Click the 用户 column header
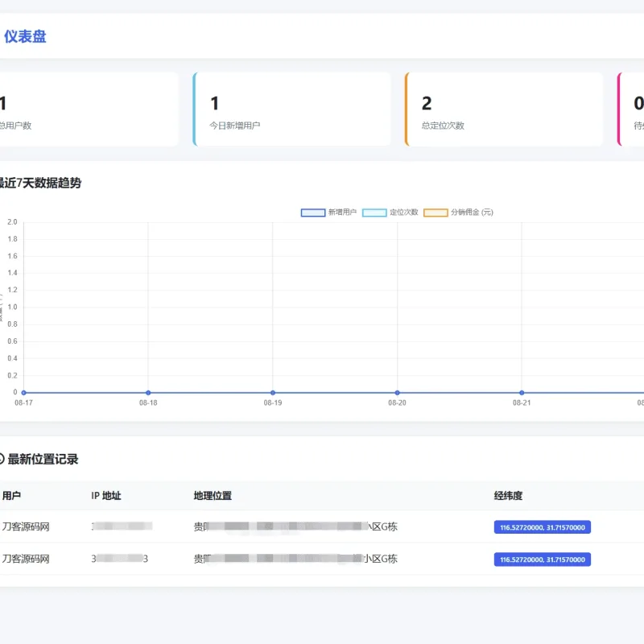 pos(11,496)
